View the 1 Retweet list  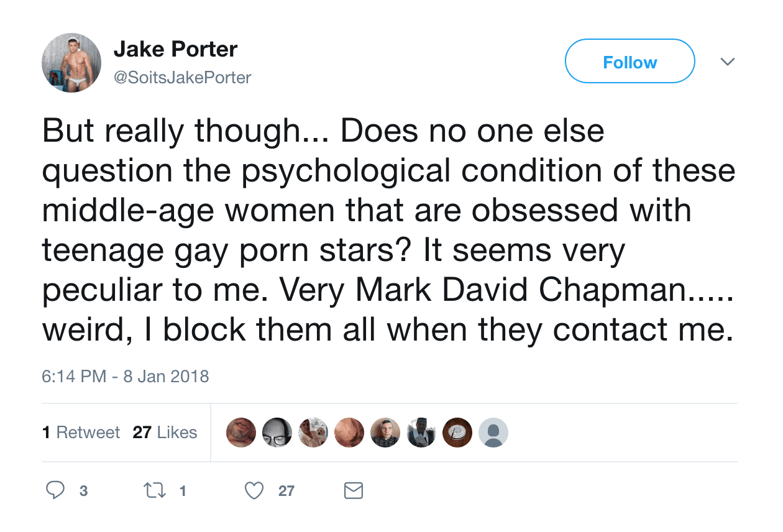pos(81,433)
